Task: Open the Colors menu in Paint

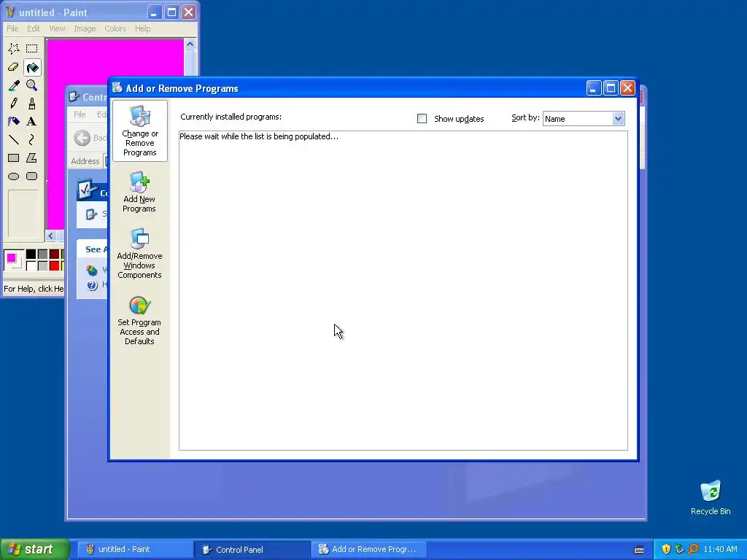Action: tap(115, 28)
